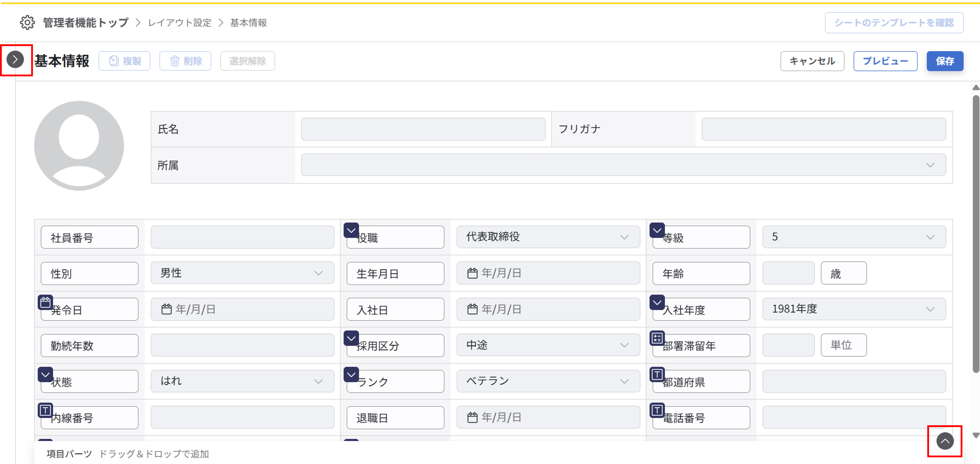The image size is (980, 464).
Task: Click the キャンセル button
Action: (x=812, y=61)
